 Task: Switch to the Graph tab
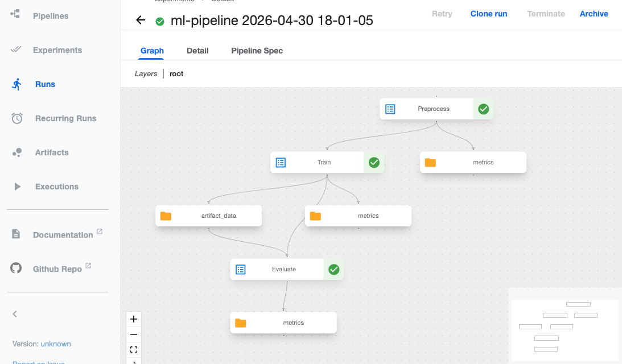152,51
